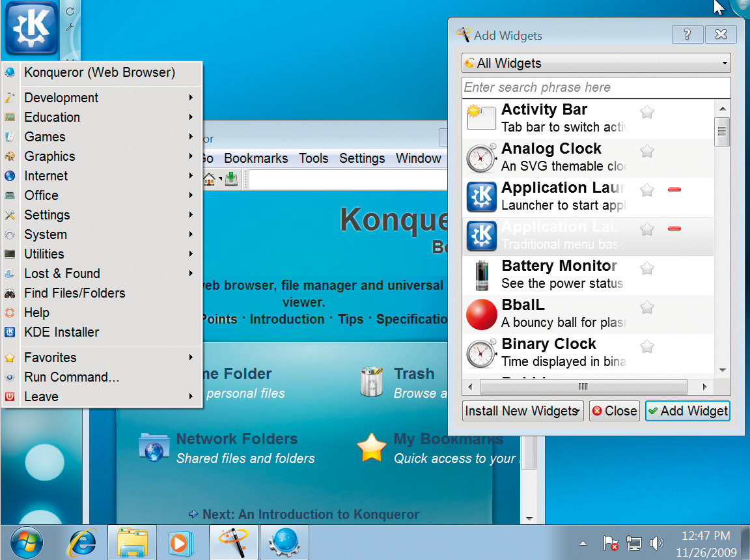Click the large KDE launcher icon on the desktop

[x=31, y=28]
